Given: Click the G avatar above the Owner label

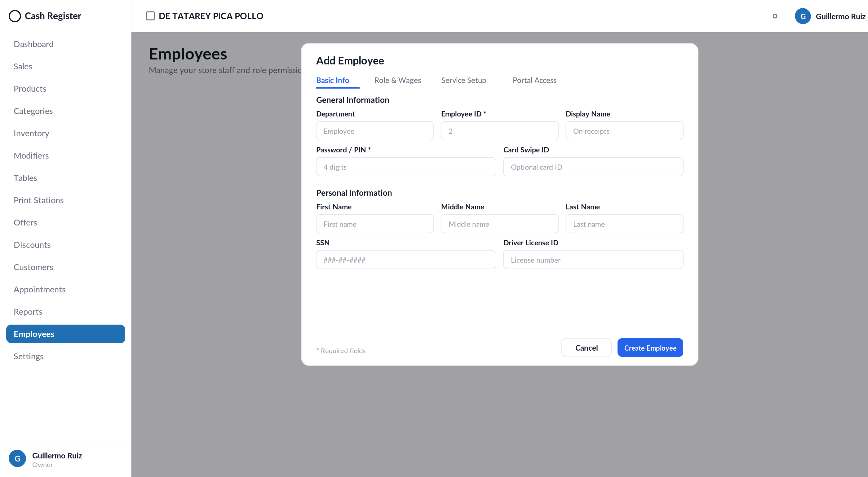Looking at the screenshot, I should 18,458.
